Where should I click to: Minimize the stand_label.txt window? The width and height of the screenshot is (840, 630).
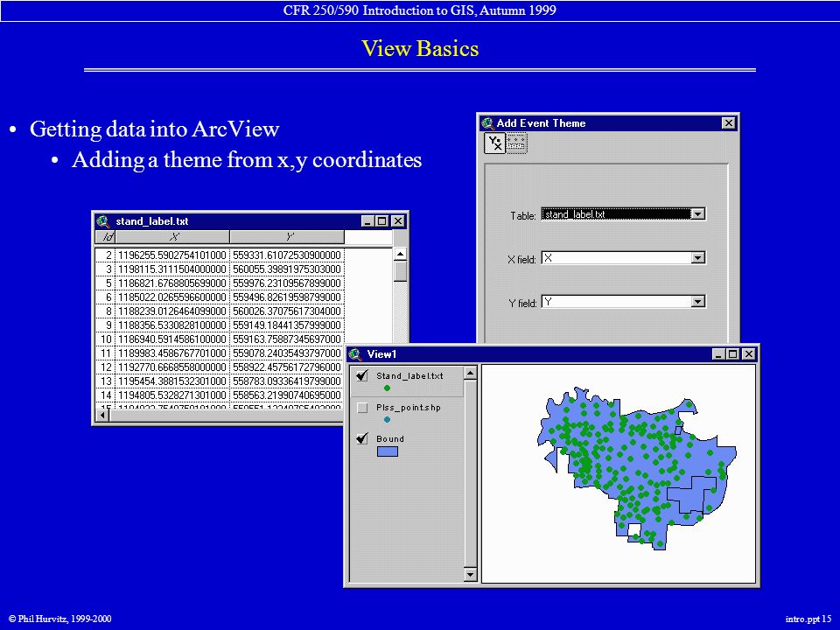(367, 221)
